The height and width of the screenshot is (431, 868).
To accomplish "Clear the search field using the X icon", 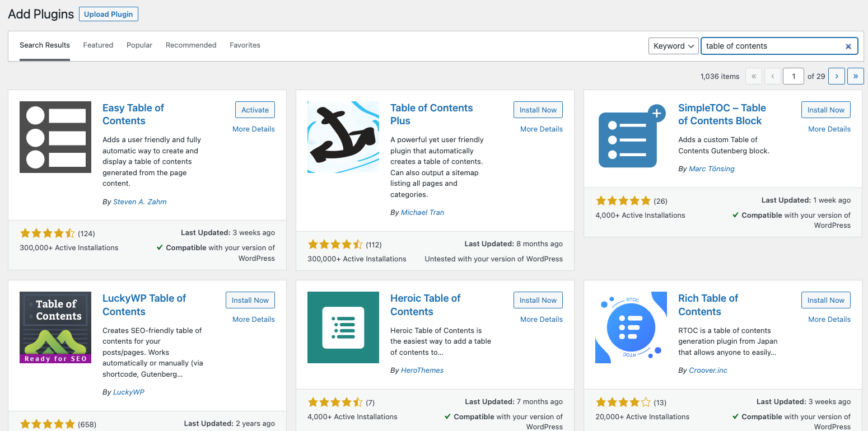I will click(x=848, y=46).
